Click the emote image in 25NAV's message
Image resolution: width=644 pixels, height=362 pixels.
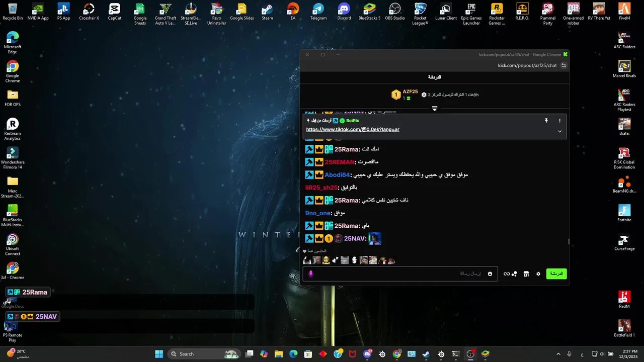pos(375,239)
